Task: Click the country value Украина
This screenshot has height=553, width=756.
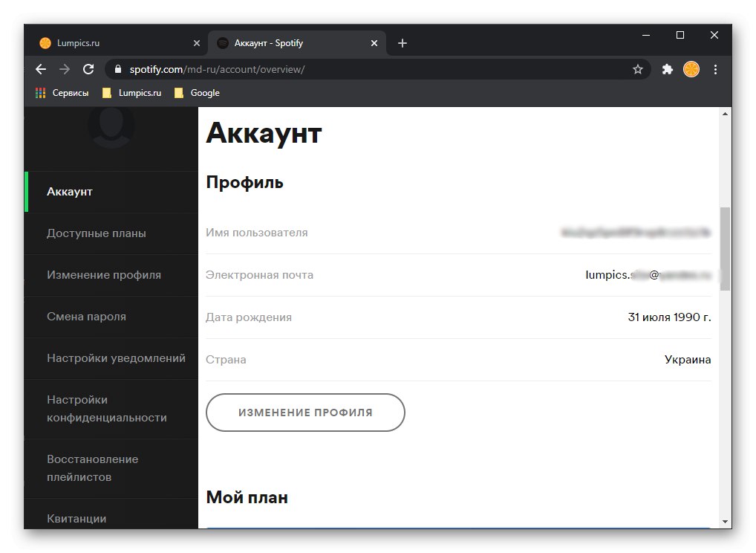Action: click(688, 360)
